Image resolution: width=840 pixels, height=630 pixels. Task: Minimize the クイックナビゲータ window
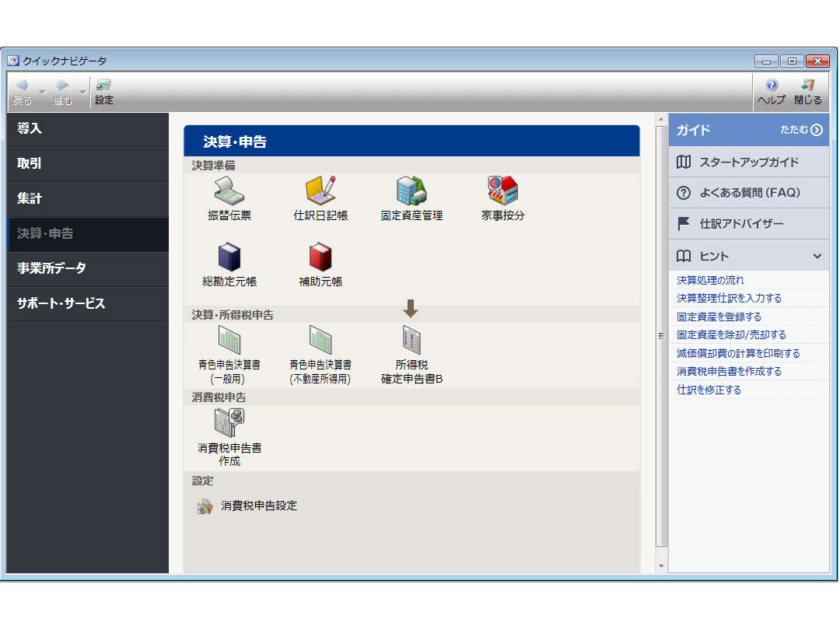(x=767, y=61)
